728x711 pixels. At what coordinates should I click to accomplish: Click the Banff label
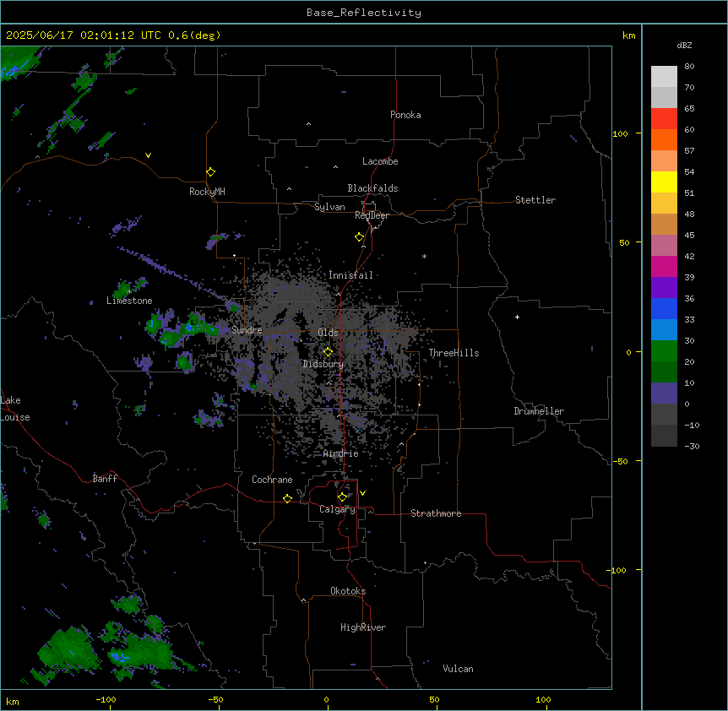105,479
